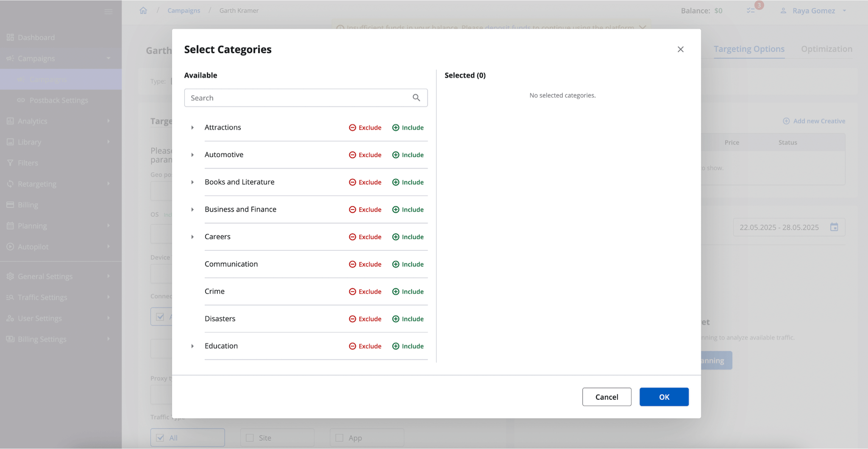Click the Exclude icon for Disasters
The width and height of the screenshot is (868, 449).
pyautogui.click(x=353, y=319)
